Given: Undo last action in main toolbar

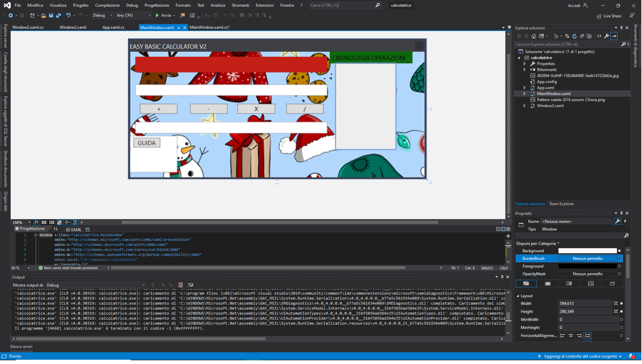Looking at the screenshot, I should point(68,16).
